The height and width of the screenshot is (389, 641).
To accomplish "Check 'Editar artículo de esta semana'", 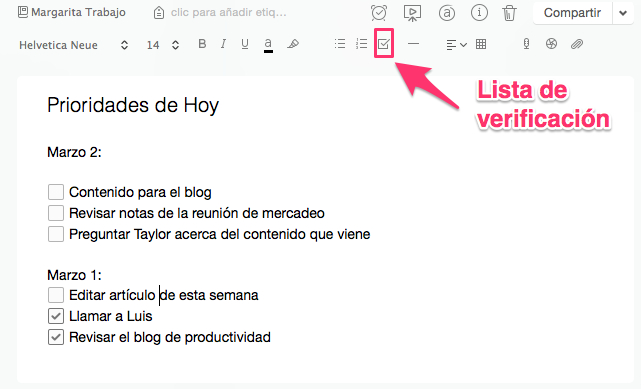I will [x=56, y=295].
